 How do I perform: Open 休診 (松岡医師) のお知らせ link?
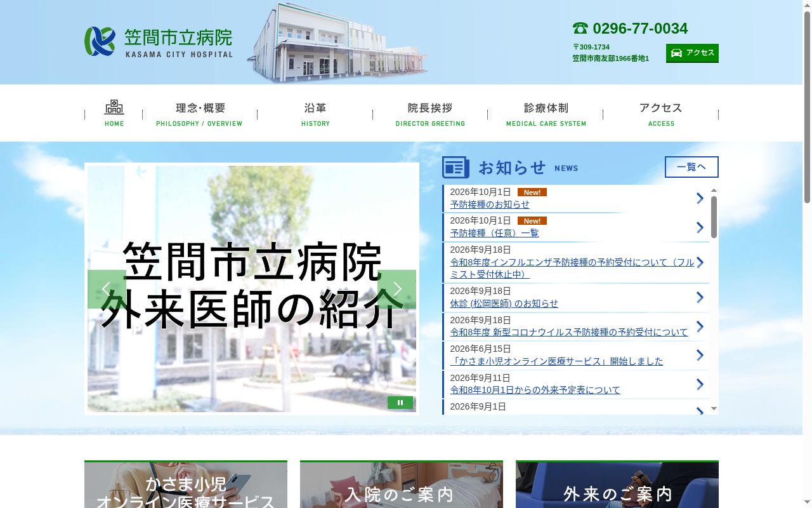504,304
